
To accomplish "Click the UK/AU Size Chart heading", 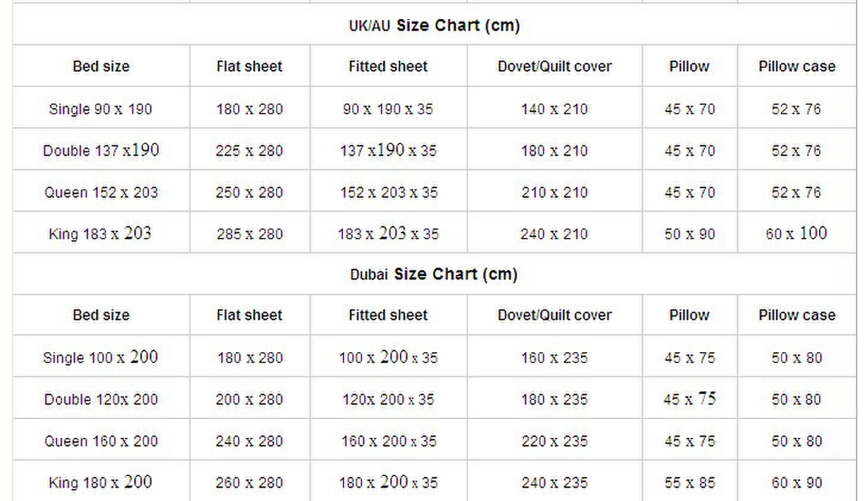I will coord(434,26).
